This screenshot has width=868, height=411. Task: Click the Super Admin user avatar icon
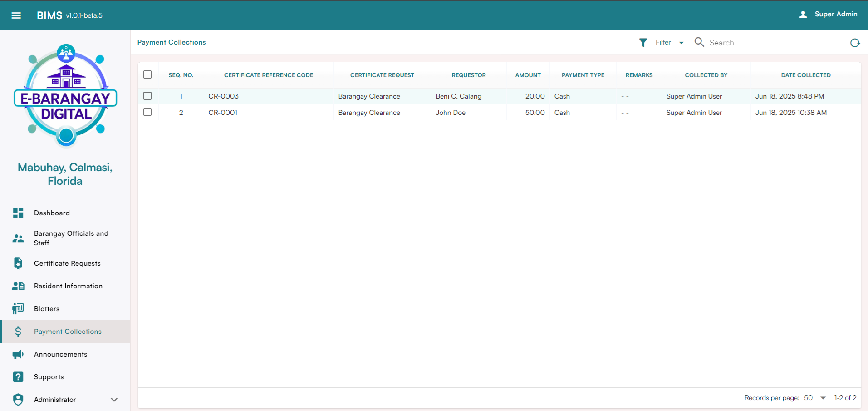tap(803, 15)
